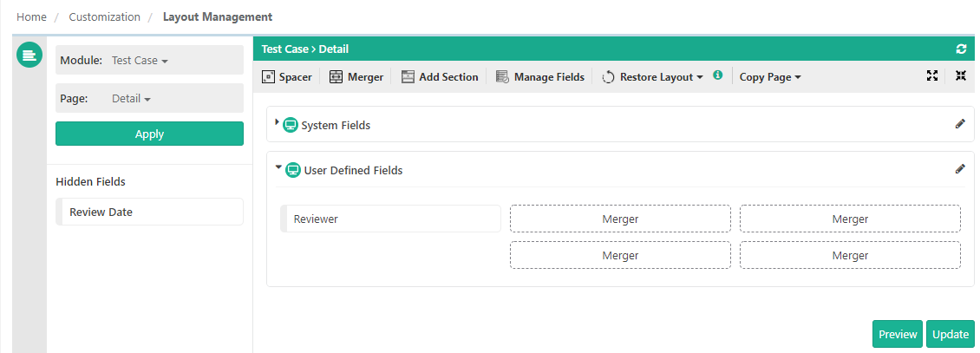The image size is (980, 353).
Task: Click the Add Section toolbar button
Action: (x=440, y=77)
